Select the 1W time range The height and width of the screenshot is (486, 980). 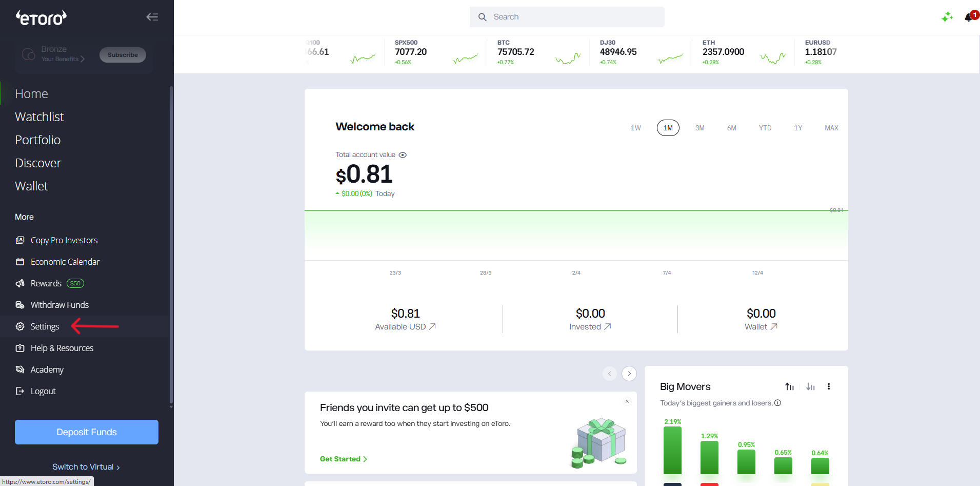636,128
